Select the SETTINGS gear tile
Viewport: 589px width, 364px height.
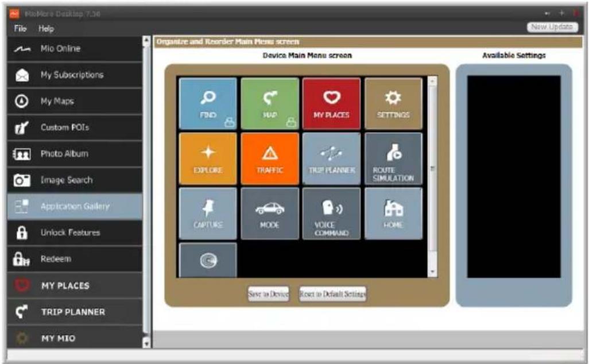point(393,103)
